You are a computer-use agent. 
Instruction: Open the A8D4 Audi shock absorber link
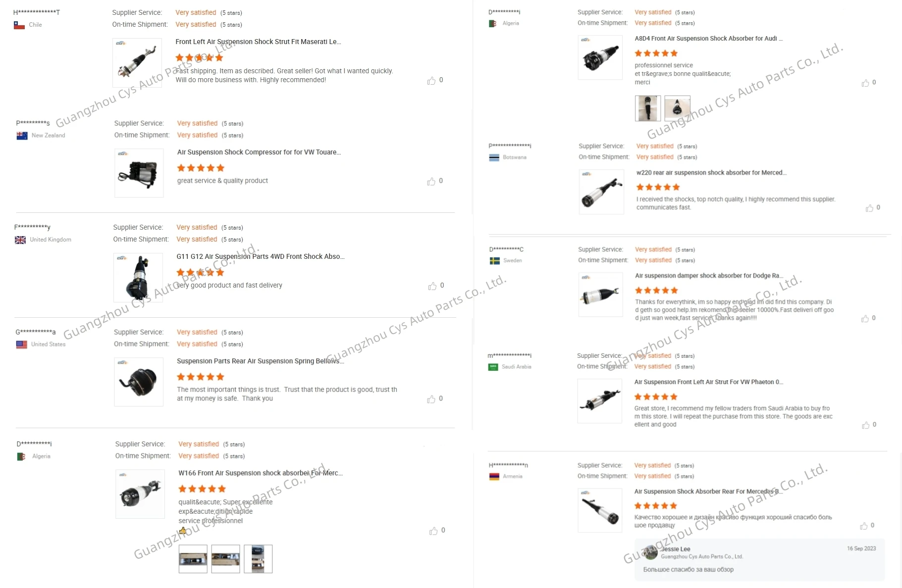coord(708,39)
